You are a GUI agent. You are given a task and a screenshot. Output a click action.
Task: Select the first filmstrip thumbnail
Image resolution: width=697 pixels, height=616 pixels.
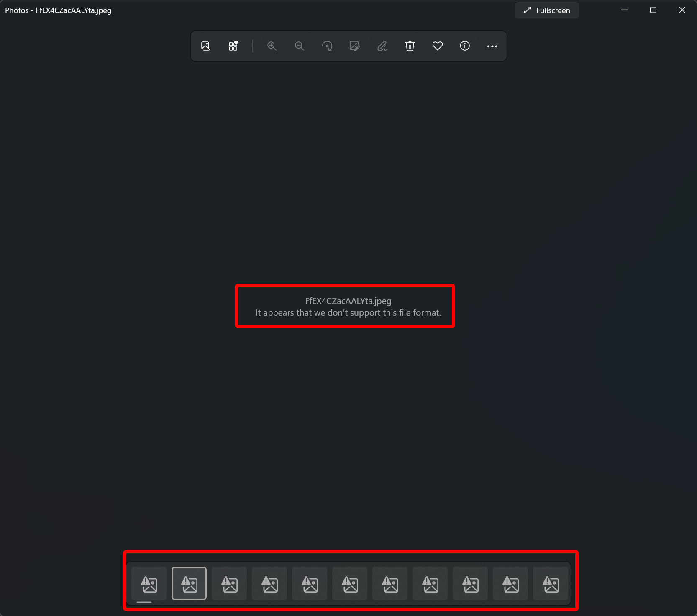[149, 583]
